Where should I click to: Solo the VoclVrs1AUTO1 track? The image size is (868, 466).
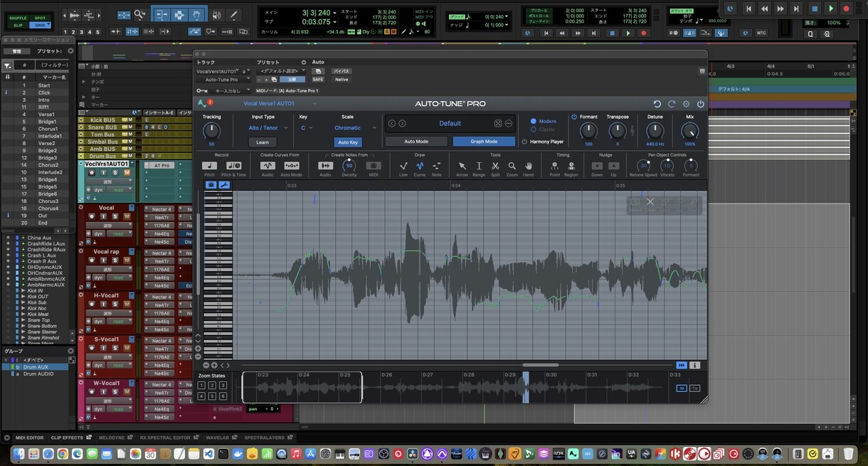pos(115,173)
